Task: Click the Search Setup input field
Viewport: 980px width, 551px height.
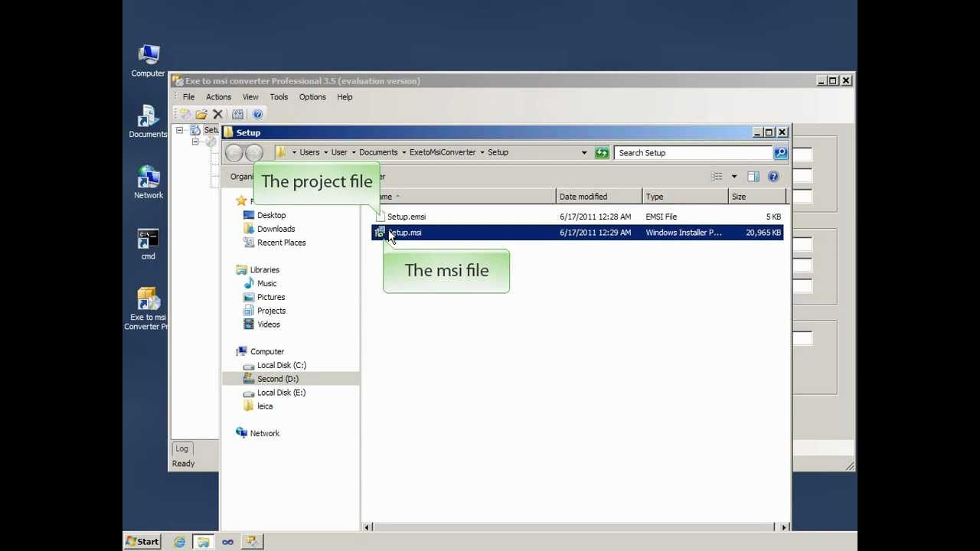Action: tap(694, 153)
